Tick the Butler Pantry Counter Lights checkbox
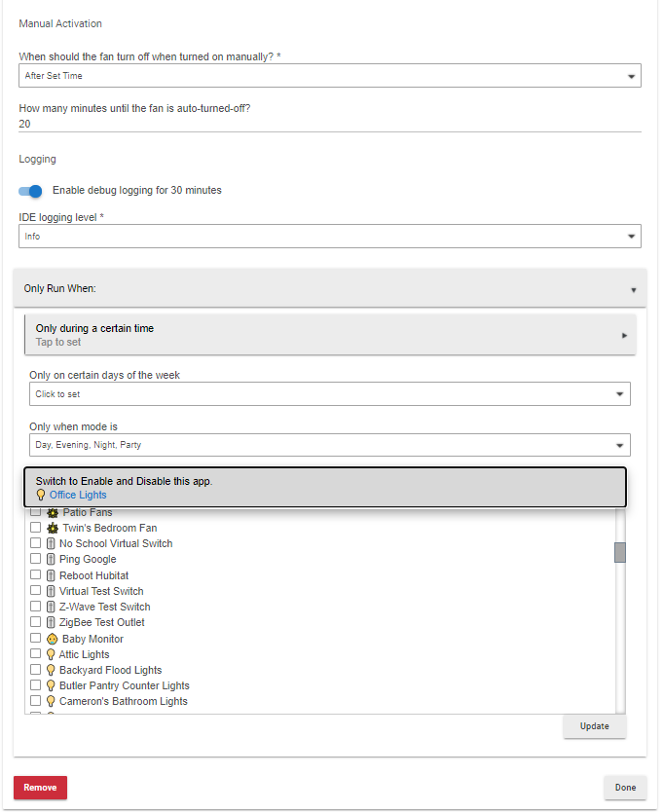The width and height of the screenshot is (663, 812). 36,685
